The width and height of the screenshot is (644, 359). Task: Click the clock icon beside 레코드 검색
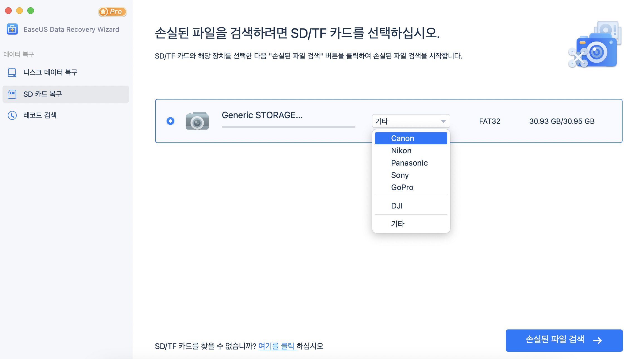pyautogui.click(x=12, y=115)
